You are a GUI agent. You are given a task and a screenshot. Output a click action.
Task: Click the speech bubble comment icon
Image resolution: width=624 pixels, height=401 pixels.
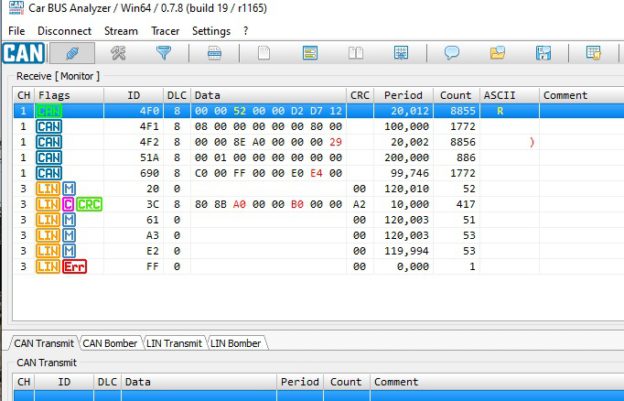click(x=452, y=53)
